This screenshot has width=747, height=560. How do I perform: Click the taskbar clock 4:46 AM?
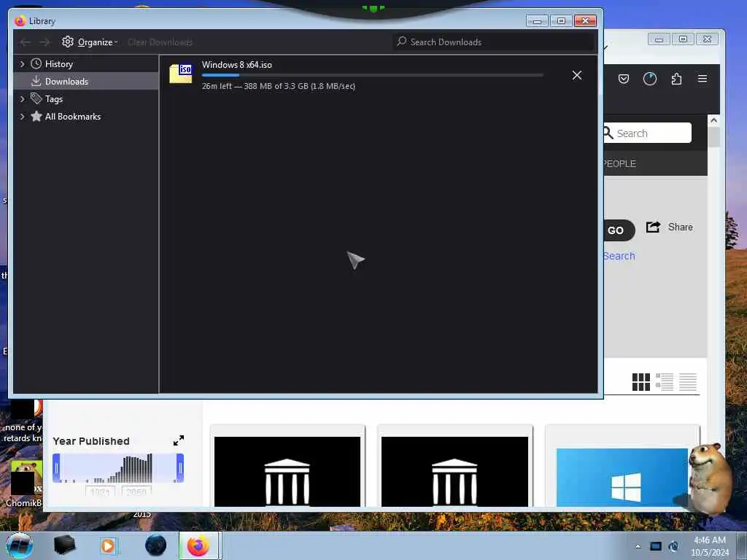709,540
